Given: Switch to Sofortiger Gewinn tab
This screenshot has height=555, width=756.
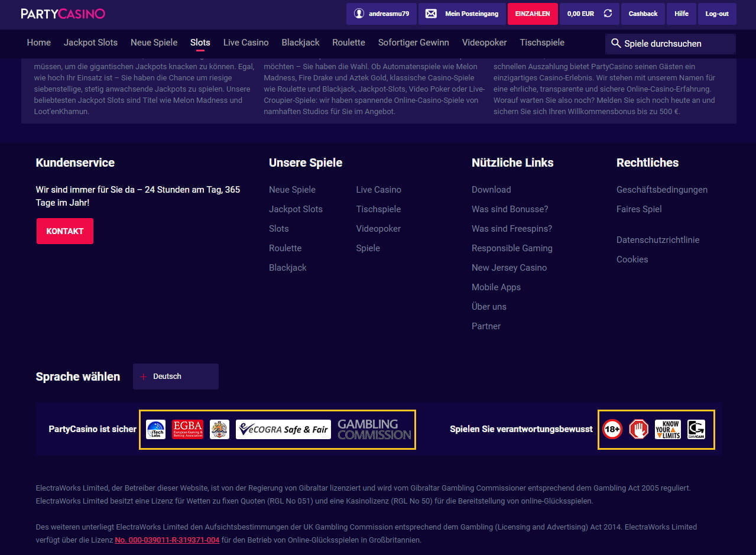Looking at the screenshot, I should [414, 43].
